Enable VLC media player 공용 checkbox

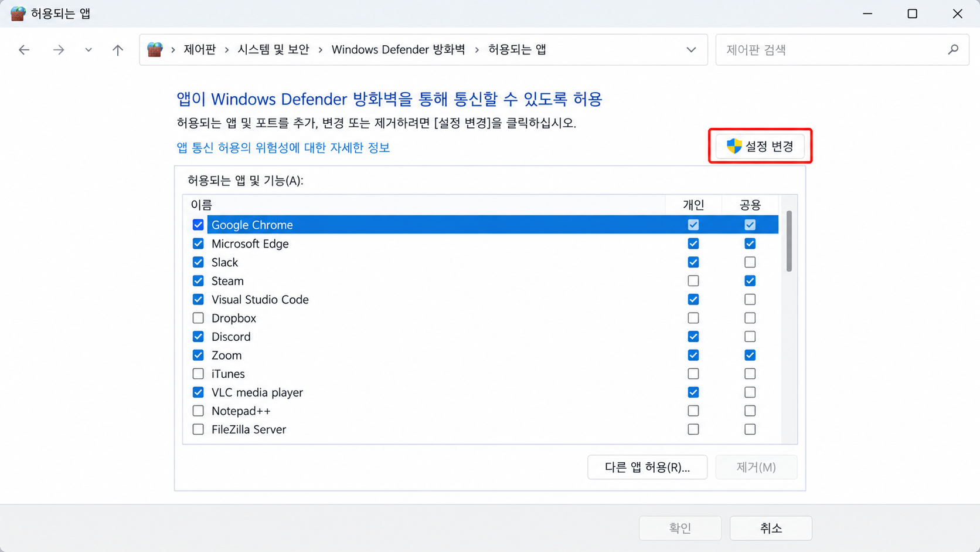coord(750,392)
